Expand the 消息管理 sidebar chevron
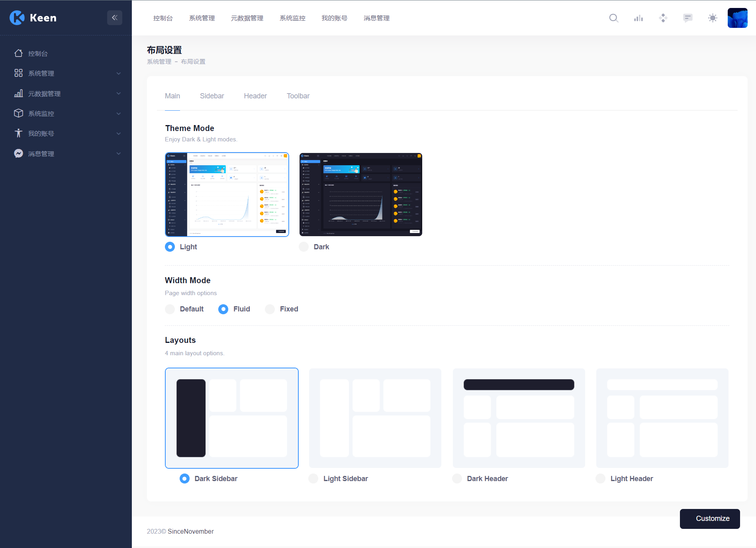The image size is (756, 548). coord(118,154)
